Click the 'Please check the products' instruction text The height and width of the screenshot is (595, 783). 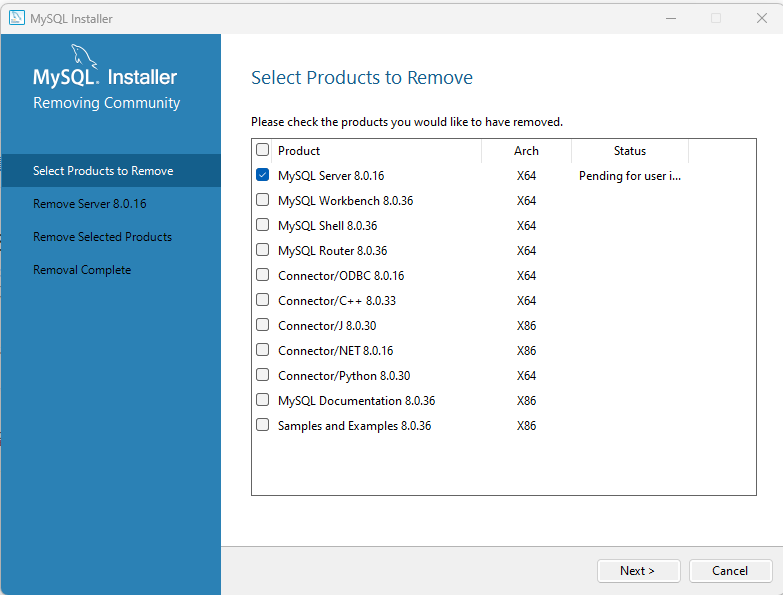(x=407, y=122)
